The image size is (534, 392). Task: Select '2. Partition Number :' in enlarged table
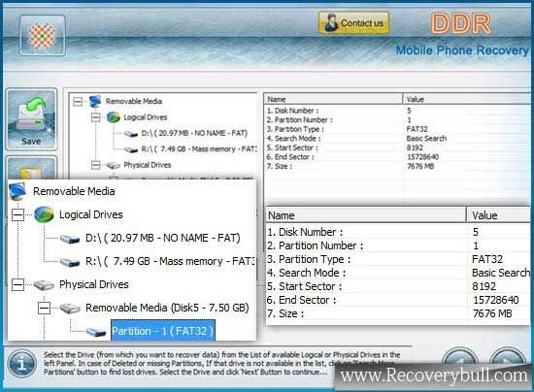click(x=315, y=245)
